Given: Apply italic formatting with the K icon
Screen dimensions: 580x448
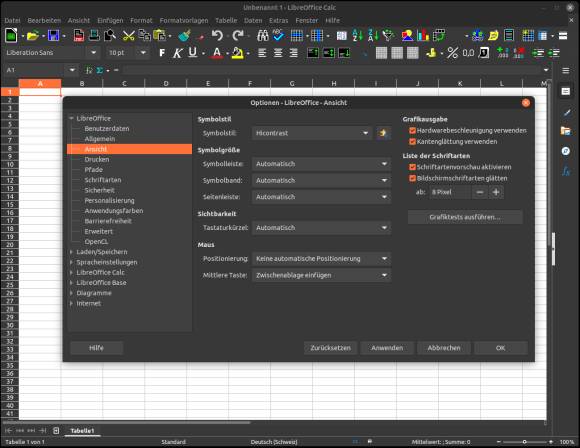Looking at the screenshot, I should 178,53.
